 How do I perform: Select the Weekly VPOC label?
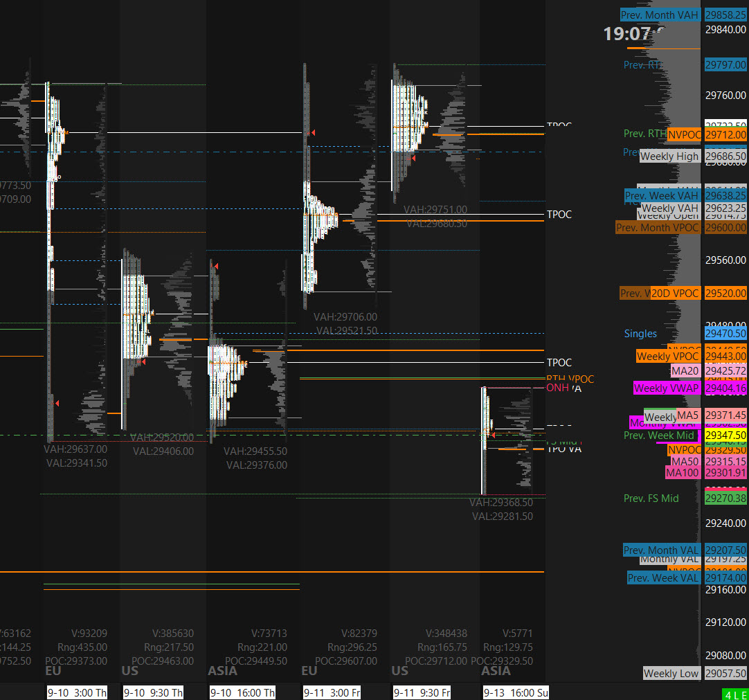click(668, 356)
